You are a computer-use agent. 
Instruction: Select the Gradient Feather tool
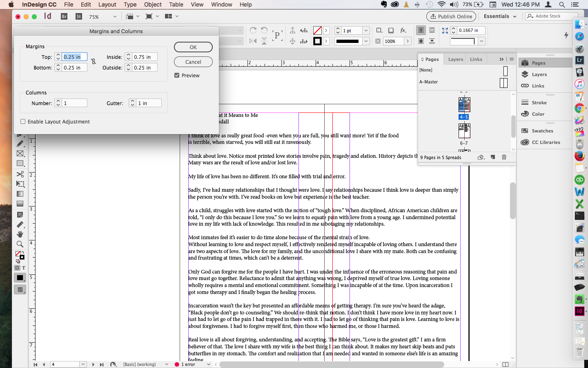click(20, 204)
